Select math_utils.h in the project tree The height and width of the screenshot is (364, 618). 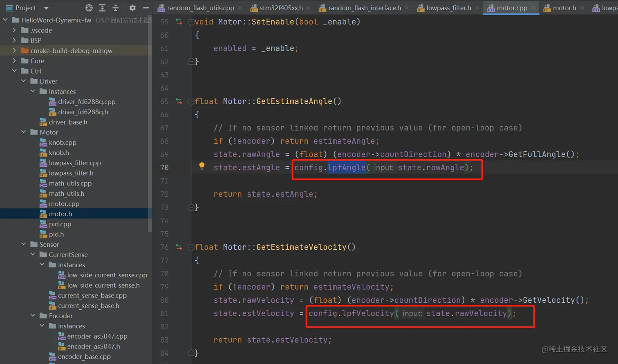point(67,194)
